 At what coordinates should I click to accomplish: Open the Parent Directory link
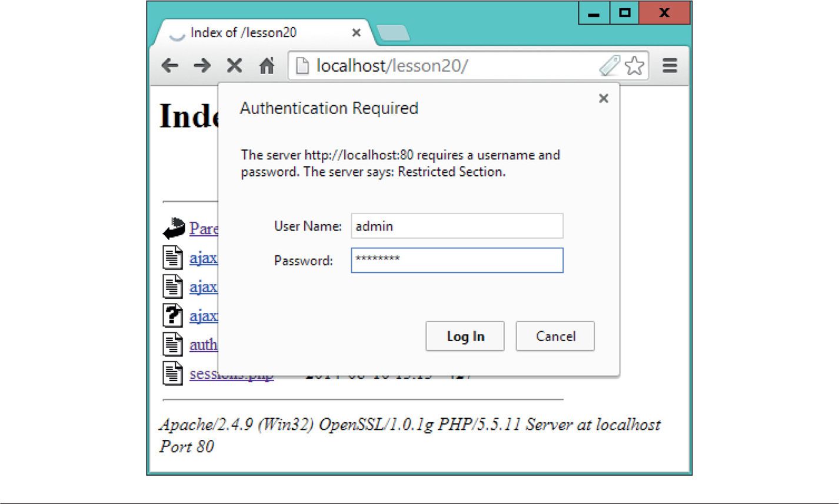click(x=204, y=228)
